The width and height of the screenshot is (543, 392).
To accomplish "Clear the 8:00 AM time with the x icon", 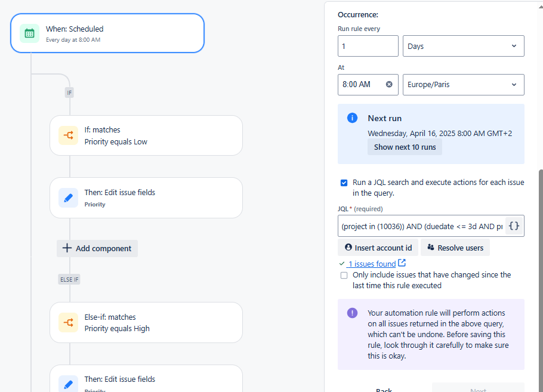I will point(389,85).
